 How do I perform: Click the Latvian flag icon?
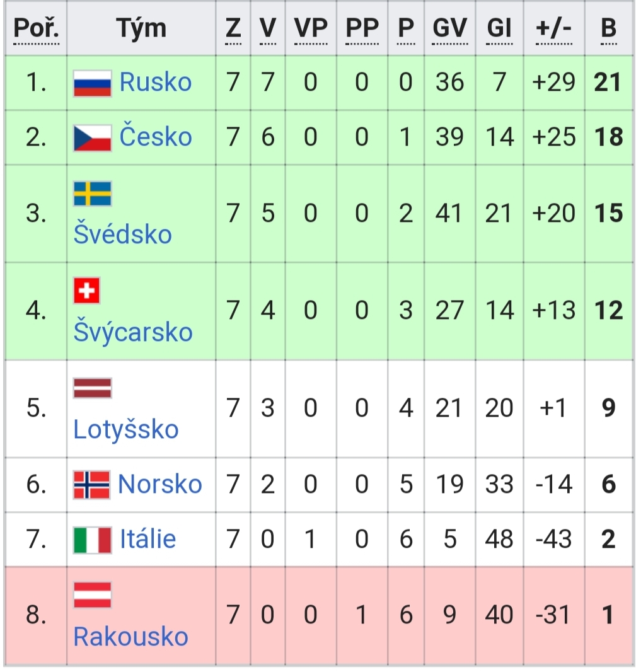(x=92, y=388)
